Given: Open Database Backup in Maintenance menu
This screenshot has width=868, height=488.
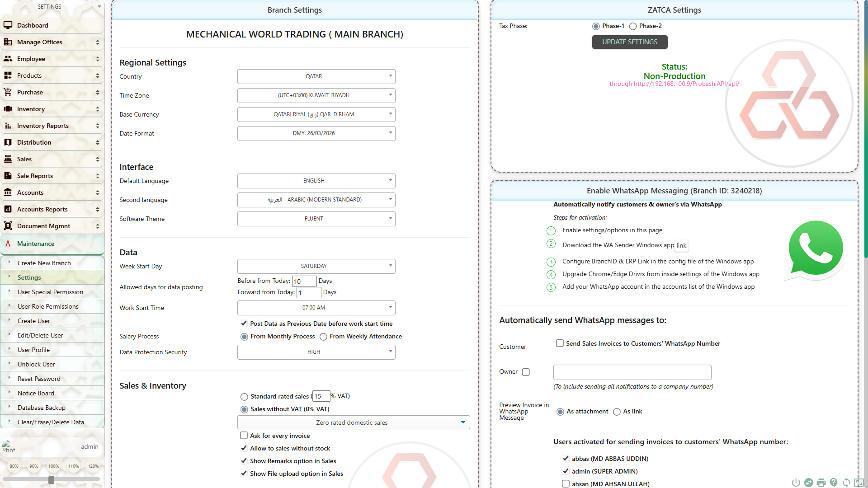Looking at the screenshot, I should [42, 408].
